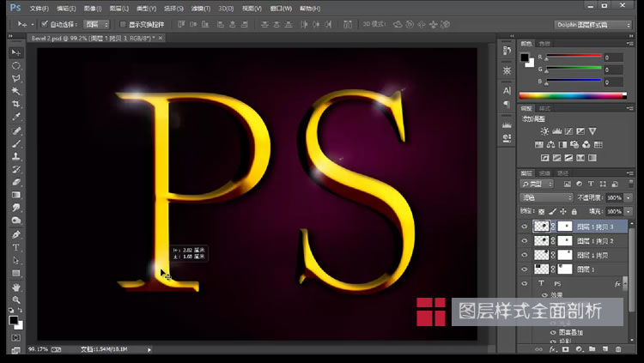Select the Eraser tool
Viewport: 644px width, 363px height.
[x=16, y=182]
